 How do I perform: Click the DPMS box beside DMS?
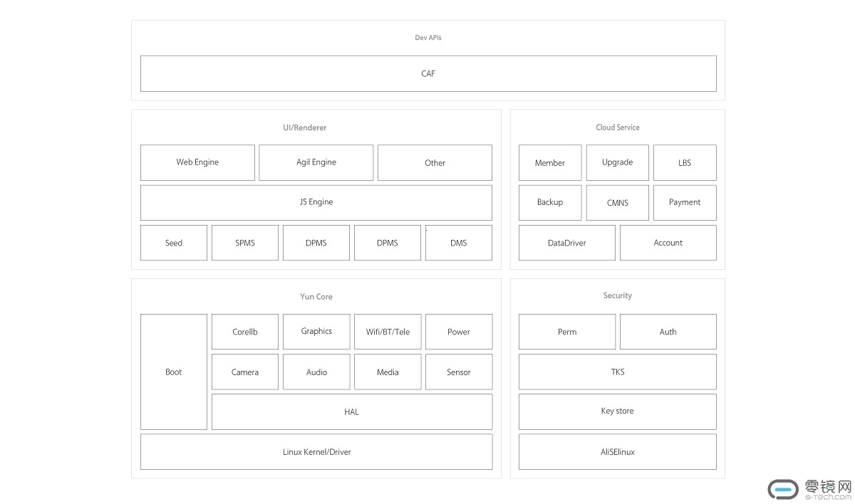388,243
